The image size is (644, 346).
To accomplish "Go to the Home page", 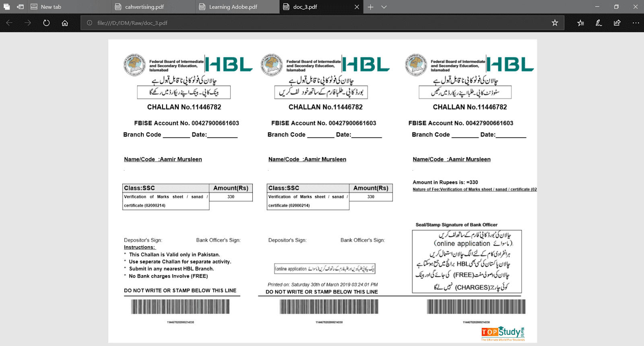I will 65,23.
